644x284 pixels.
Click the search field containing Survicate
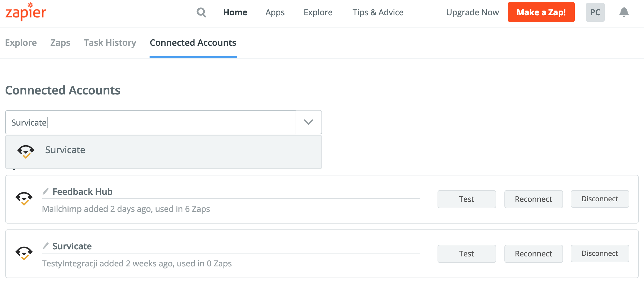(151, 122)
